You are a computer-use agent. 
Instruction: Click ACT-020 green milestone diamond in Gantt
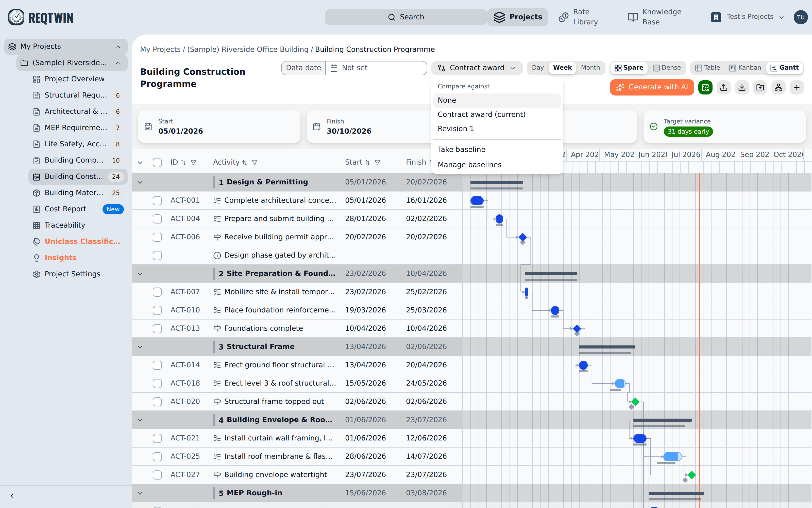coord(635,402)
